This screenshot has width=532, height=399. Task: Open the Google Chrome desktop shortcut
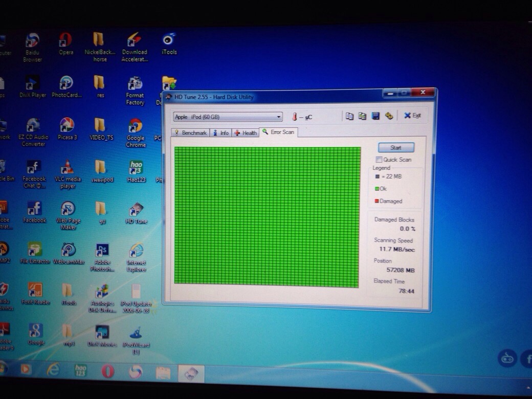(136, 126)
